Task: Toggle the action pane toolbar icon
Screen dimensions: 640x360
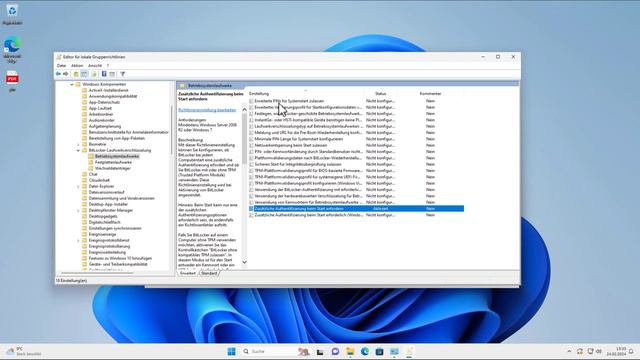Action: pos(112,74)
